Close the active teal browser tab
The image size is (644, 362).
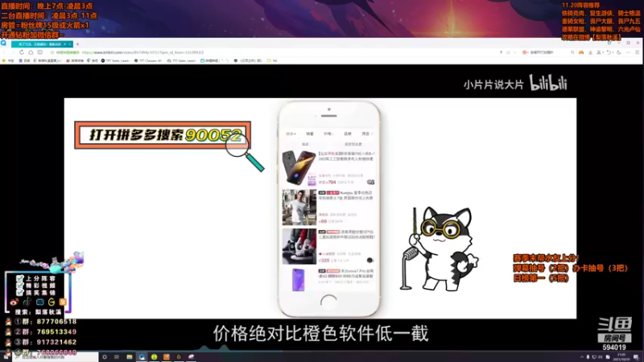[x=70, y=44]
